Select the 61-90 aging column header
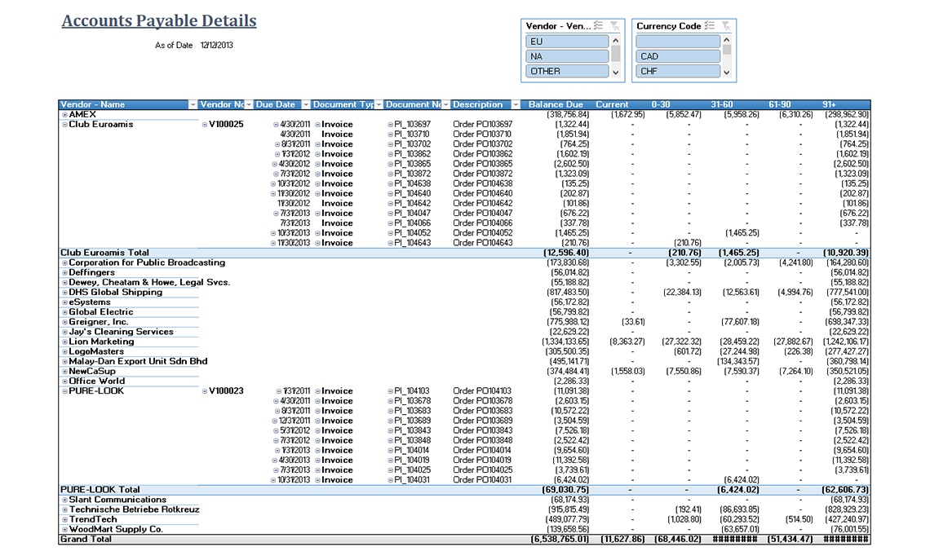 (x=779, y=105)
